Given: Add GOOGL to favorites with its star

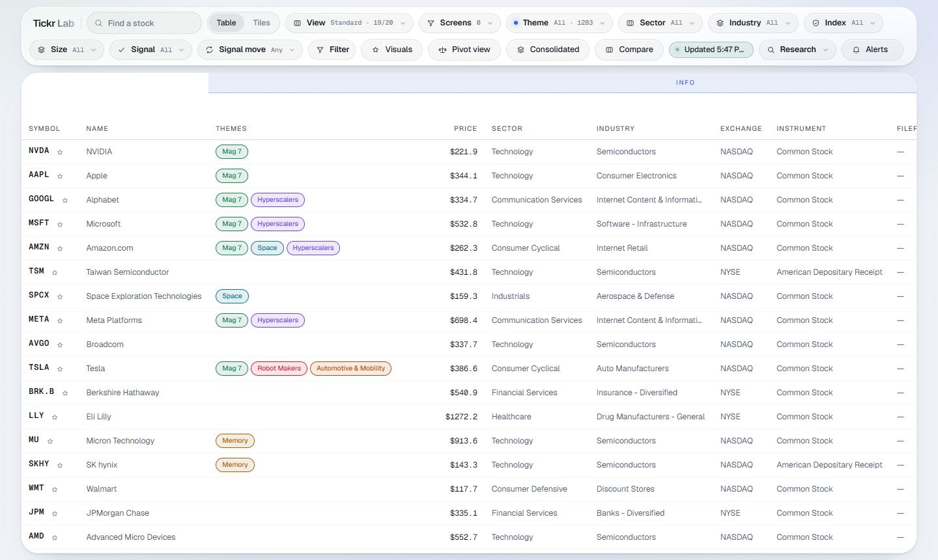Looking at the screenshot, I should point(65,201).
